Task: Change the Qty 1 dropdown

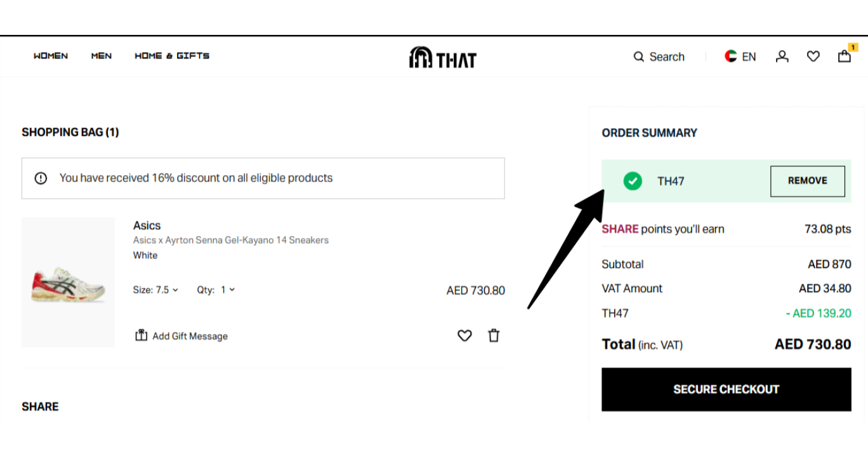Action: (216, 289)
